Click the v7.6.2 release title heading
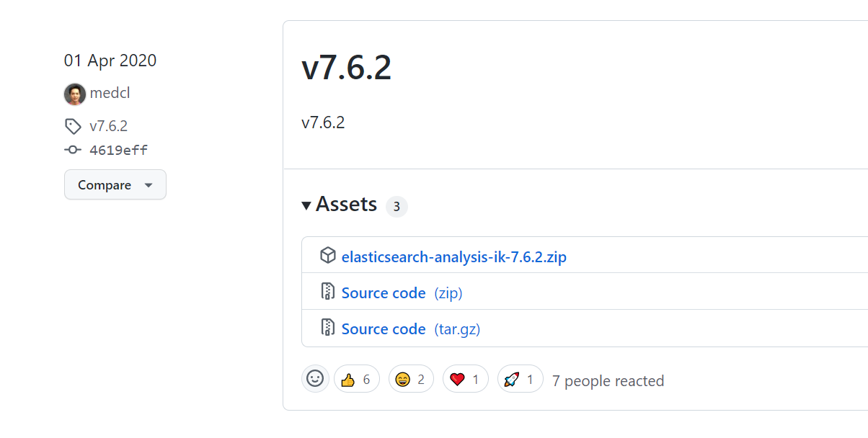Viewport: 868px width, 438px height. [346, 68]
